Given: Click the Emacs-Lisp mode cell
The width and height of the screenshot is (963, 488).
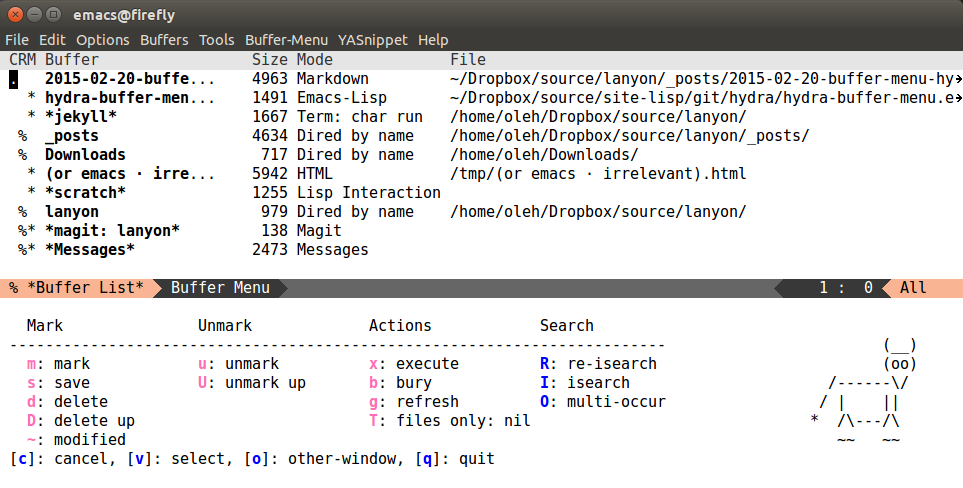Looking at the screenshot, I should [341, 98].
